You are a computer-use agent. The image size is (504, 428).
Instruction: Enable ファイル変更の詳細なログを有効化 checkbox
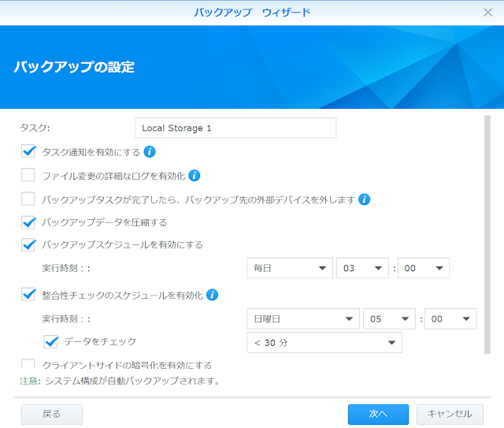click(28, 175)
